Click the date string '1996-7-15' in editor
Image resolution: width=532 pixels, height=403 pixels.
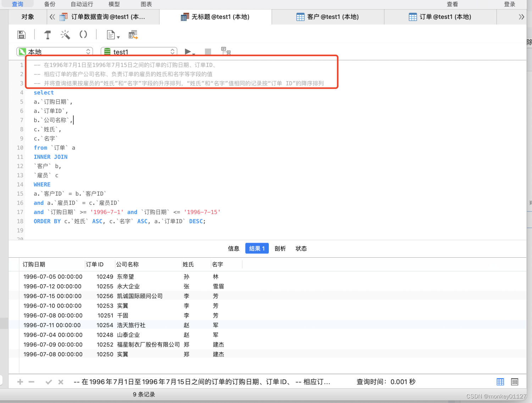pyautogui.click(x=202, y=212)
